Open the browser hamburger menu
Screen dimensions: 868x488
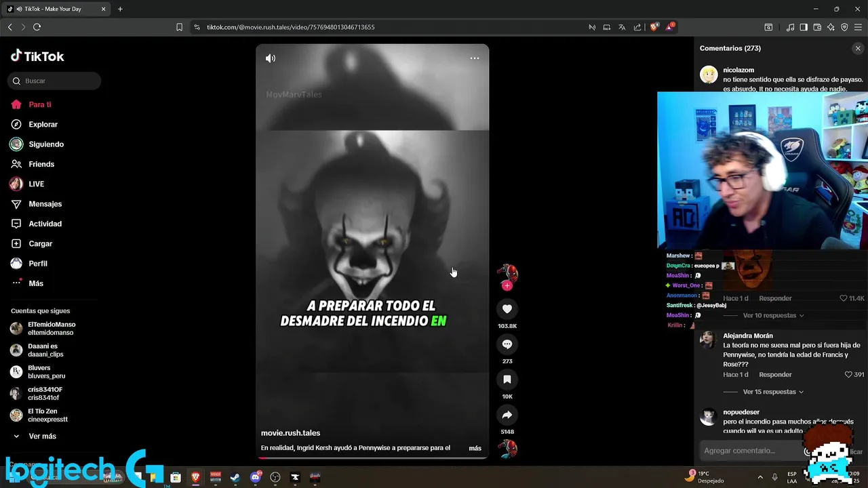tap(858, 27)
